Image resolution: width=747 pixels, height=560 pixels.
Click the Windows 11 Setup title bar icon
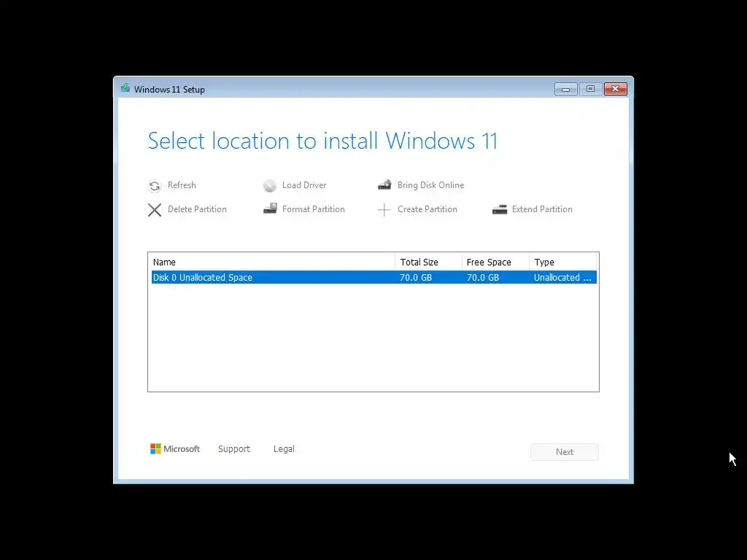click(125, 88)
